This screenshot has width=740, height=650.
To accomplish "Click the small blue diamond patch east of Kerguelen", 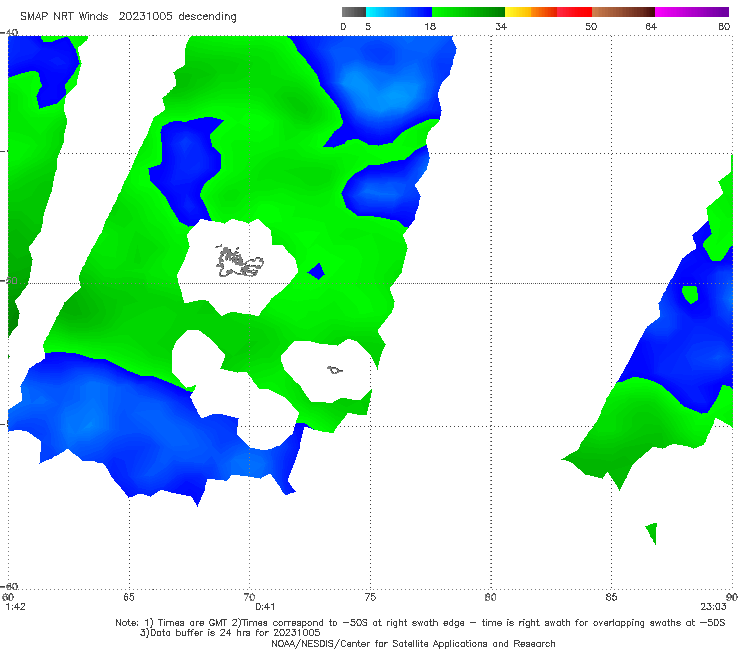I will point(316,271).
